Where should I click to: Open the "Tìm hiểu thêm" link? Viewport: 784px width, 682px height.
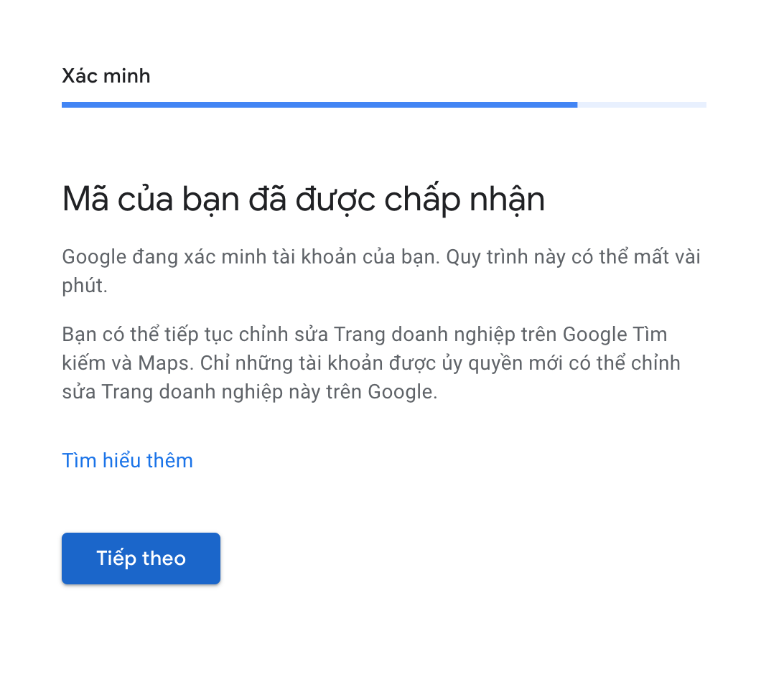[128, 460]
